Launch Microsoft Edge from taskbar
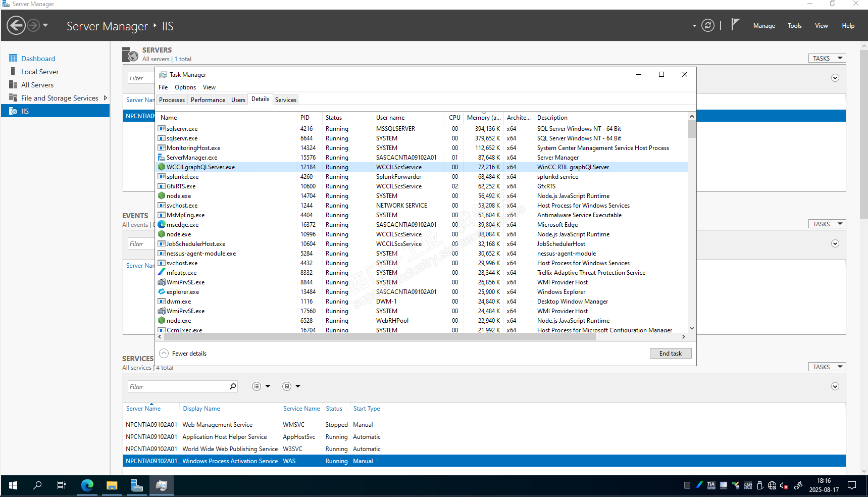Image resolution: width=868 pixels, height=497 pixels. click(x=87, y=485)
